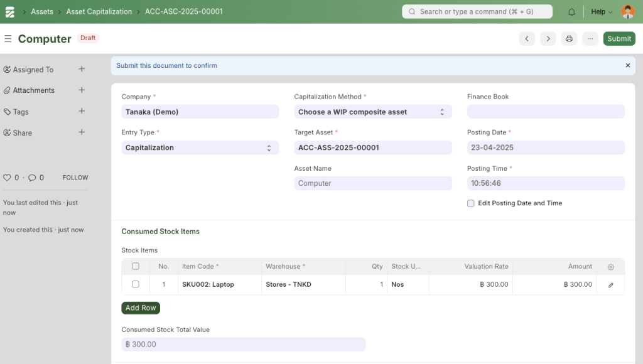643x364 pixels.
Task: Open the three-dots more actions menu
Action: pyautogui.click(x=590, y=39)
